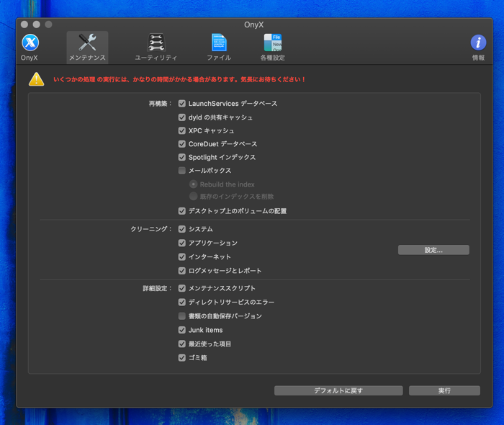Toggle 最近使った項目 checkbox
The image size is (504, 425).
click(182, 344)
